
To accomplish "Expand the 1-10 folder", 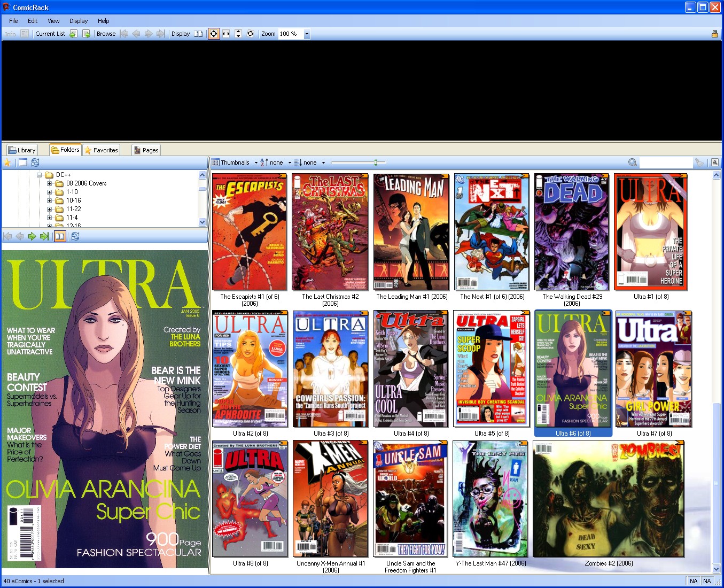I will coord(49,192).
